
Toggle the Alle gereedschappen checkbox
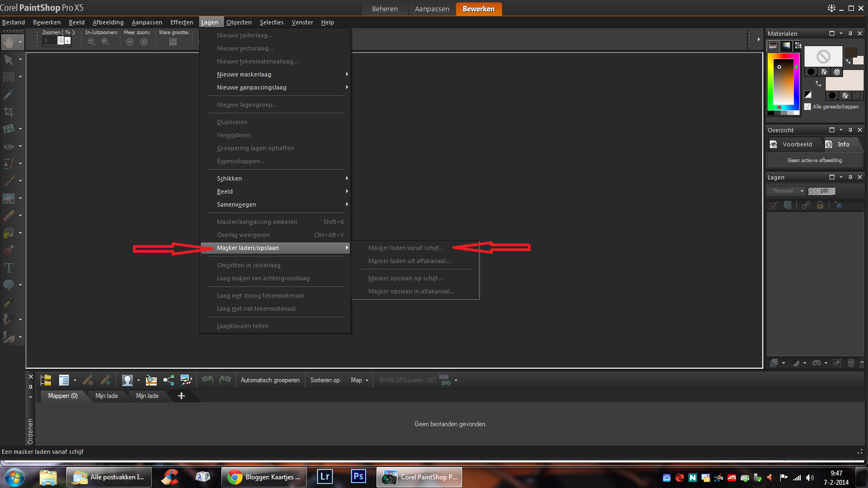(x=808, y=107)
